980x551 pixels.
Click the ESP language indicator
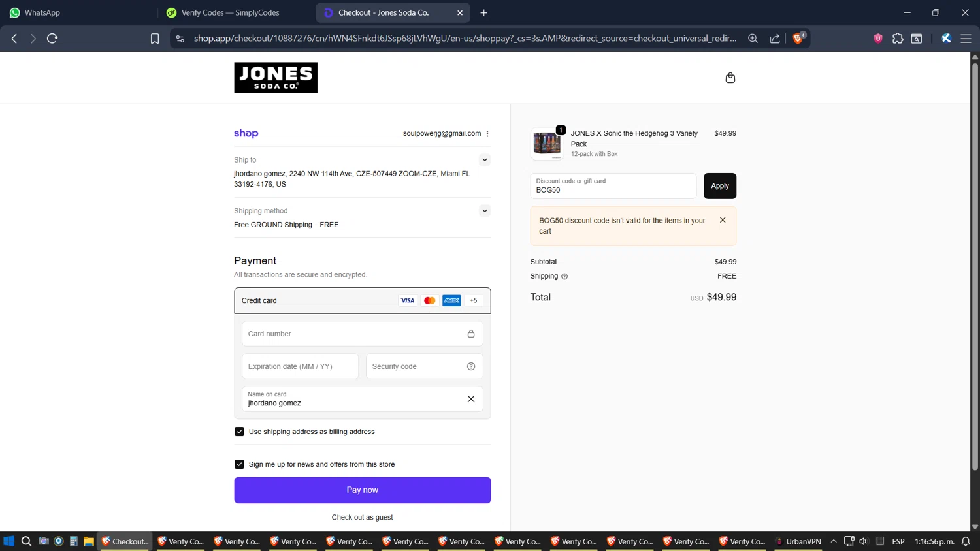[898, 541]
